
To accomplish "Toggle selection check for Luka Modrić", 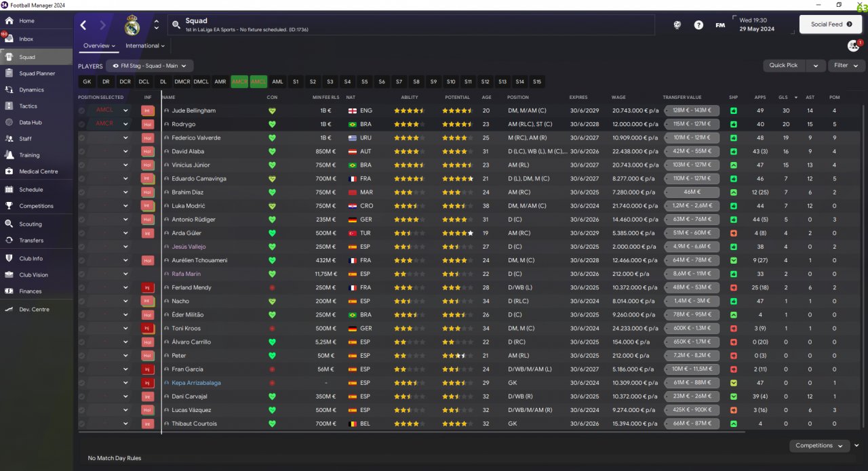I will 82,206.
